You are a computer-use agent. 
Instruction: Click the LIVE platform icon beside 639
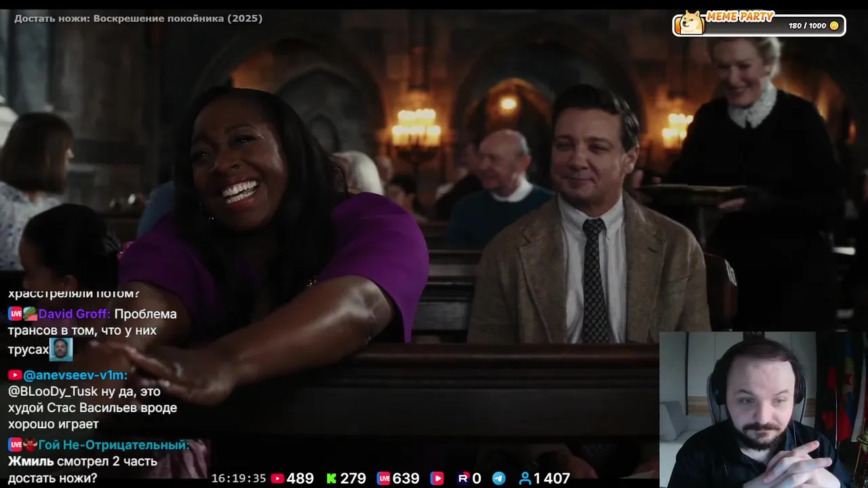[x=383, y=479]
